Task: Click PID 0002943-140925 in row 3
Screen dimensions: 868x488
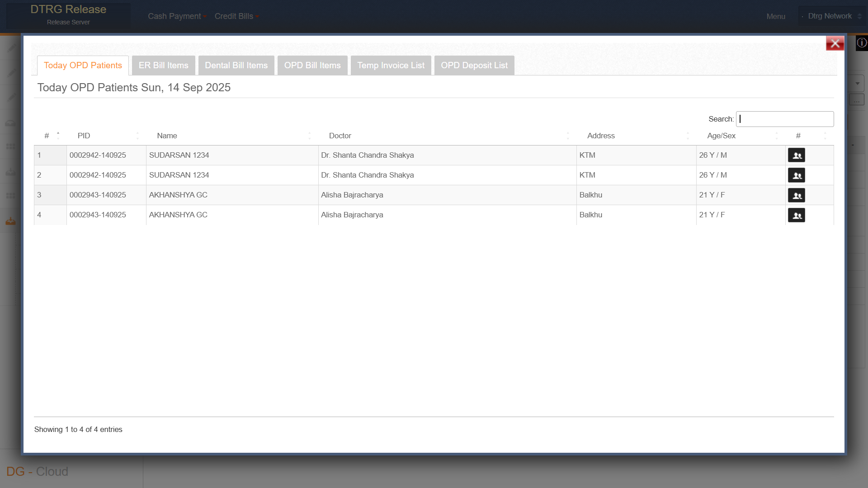Action: [98, 195]
